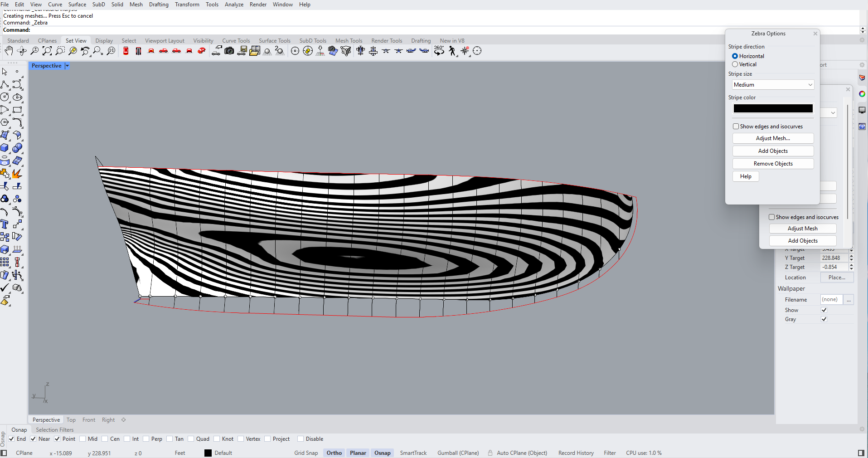868x458 pixels.
Task: Click the walking figure walkabout icon
Action: click(452, 51)
